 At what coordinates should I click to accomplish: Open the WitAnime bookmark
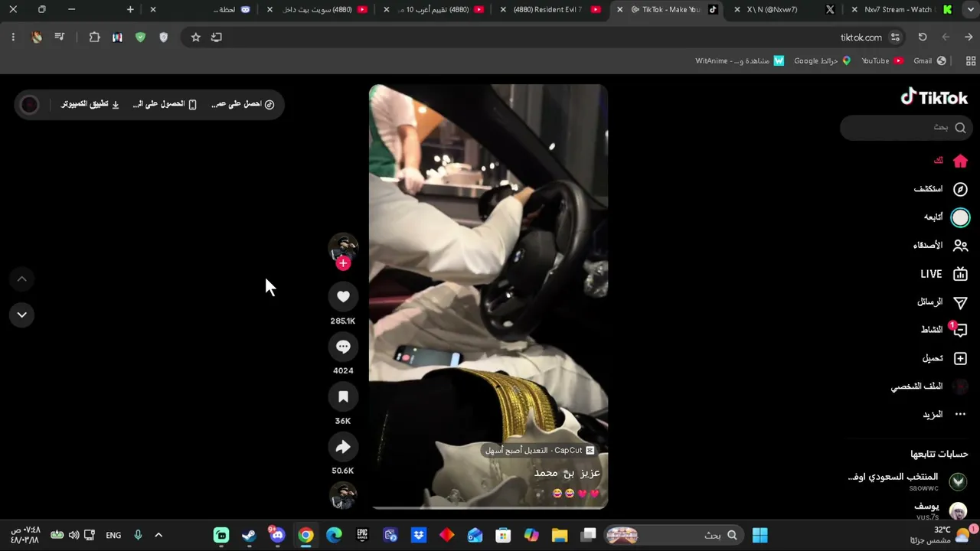click(x=740, y=60)
